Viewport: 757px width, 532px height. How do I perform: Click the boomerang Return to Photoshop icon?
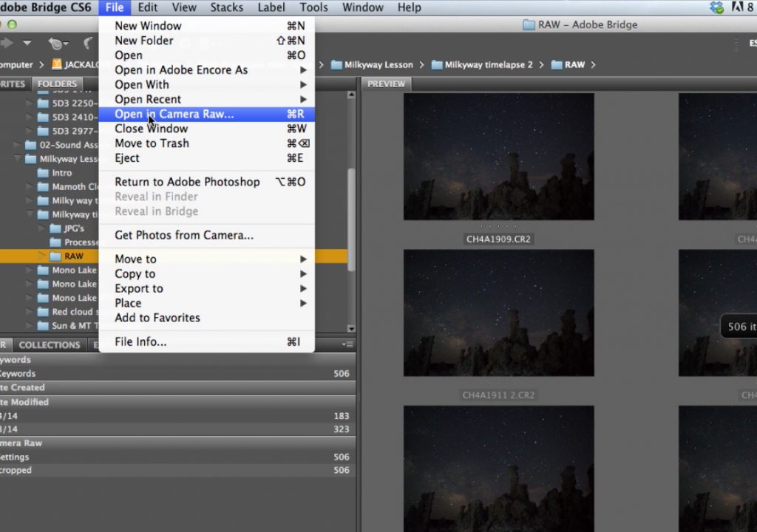88,44
